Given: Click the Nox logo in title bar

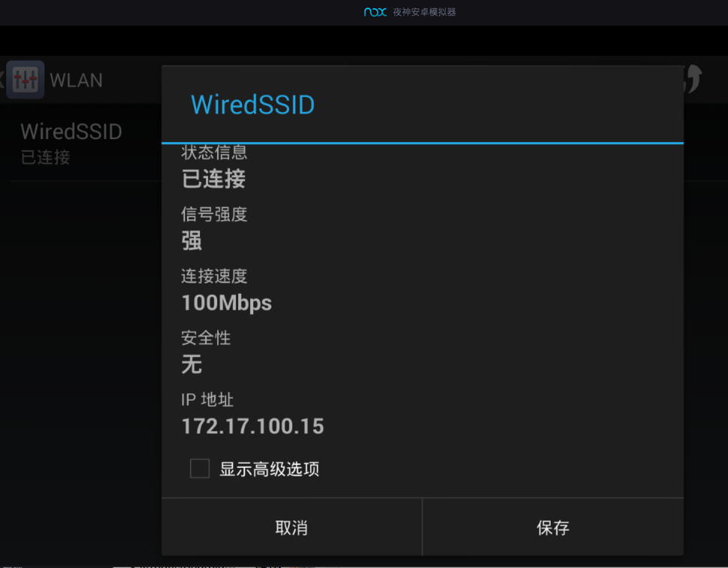Looking at the screenshot, I should coord(375,11).
